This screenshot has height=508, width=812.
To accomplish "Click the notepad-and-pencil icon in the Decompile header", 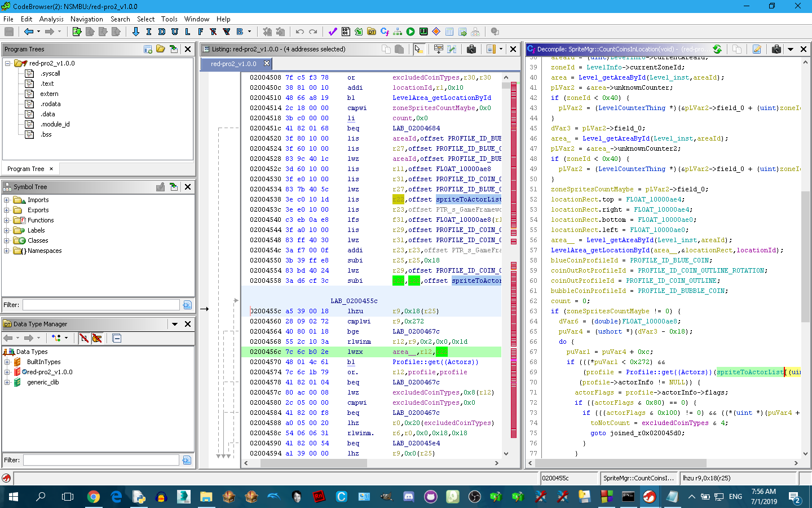I will [757, 49].
